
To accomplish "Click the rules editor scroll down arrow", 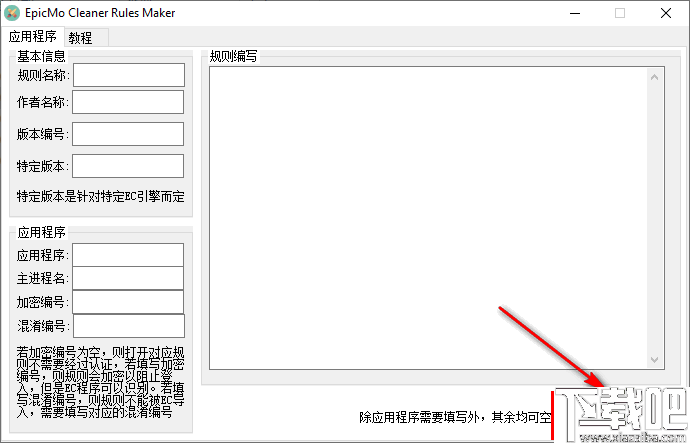I will click(x=654, y=360).
